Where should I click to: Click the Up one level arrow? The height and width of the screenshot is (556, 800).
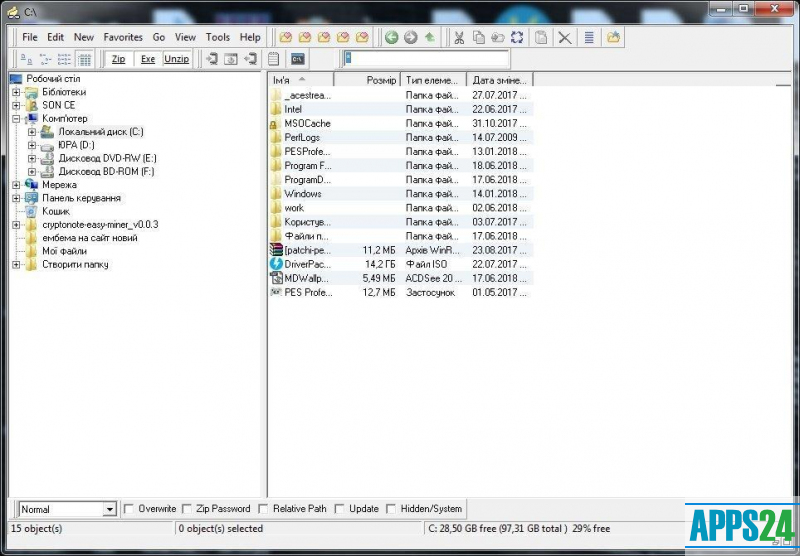[429, 37]
